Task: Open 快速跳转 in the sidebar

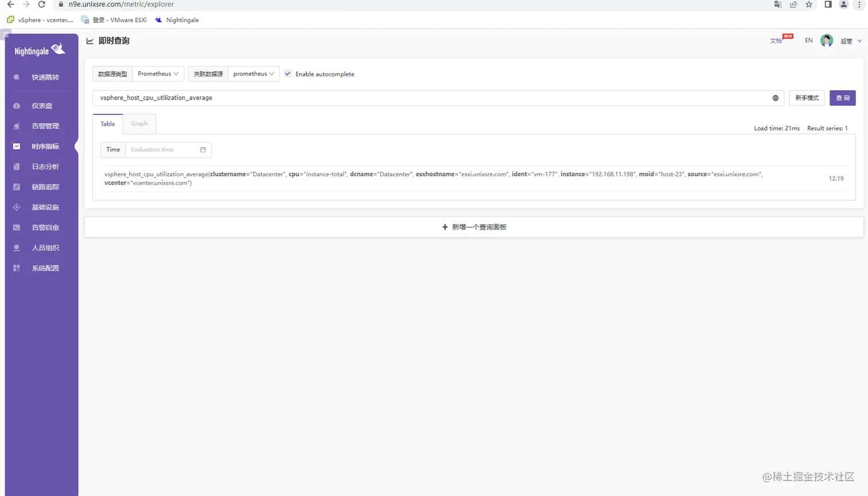Action: (x=41, y=77)
